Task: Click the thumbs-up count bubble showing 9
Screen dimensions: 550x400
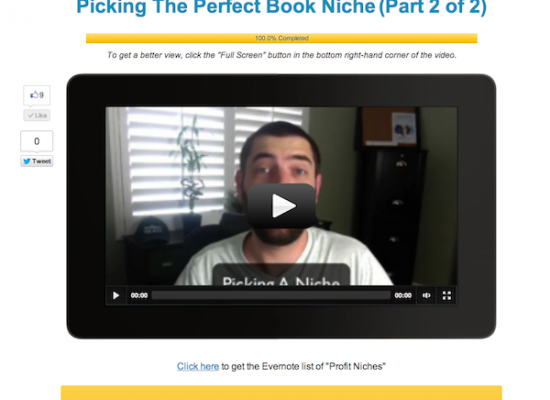Action: coord(37,95)
